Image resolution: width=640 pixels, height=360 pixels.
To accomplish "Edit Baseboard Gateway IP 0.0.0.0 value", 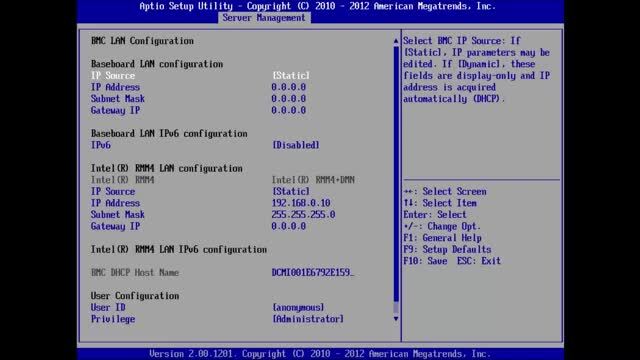I will point(289,111).
